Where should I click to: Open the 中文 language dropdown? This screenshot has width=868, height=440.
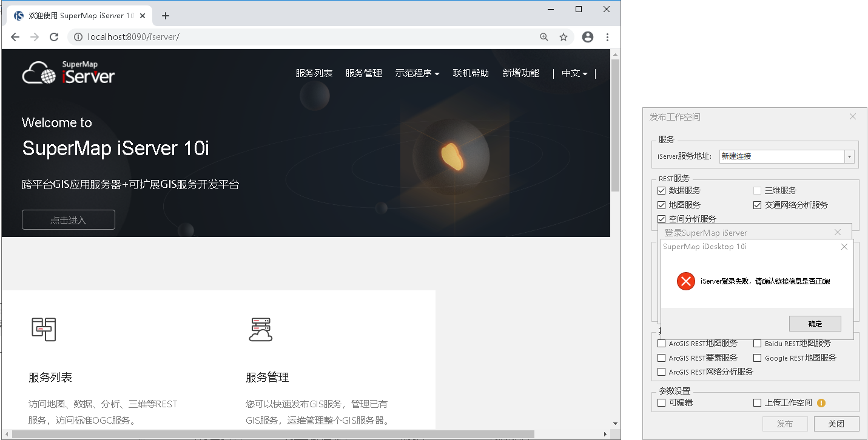pos(574,73)
